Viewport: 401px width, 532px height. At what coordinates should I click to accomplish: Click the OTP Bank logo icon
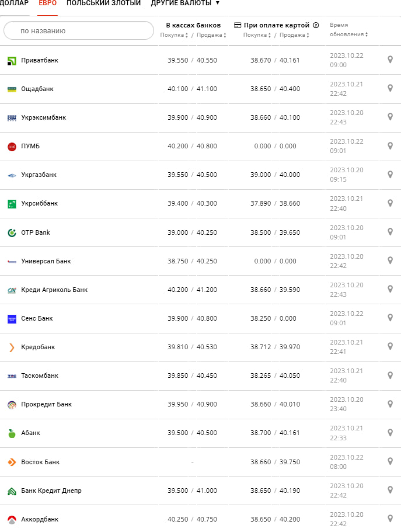click(x=12, y=233)
